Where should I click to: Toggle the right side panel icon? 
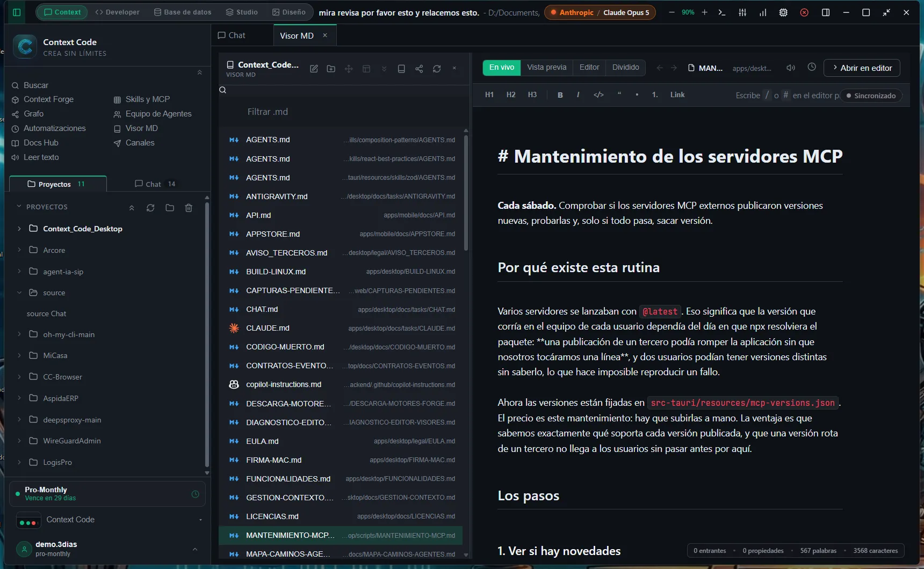coord(826,12)
